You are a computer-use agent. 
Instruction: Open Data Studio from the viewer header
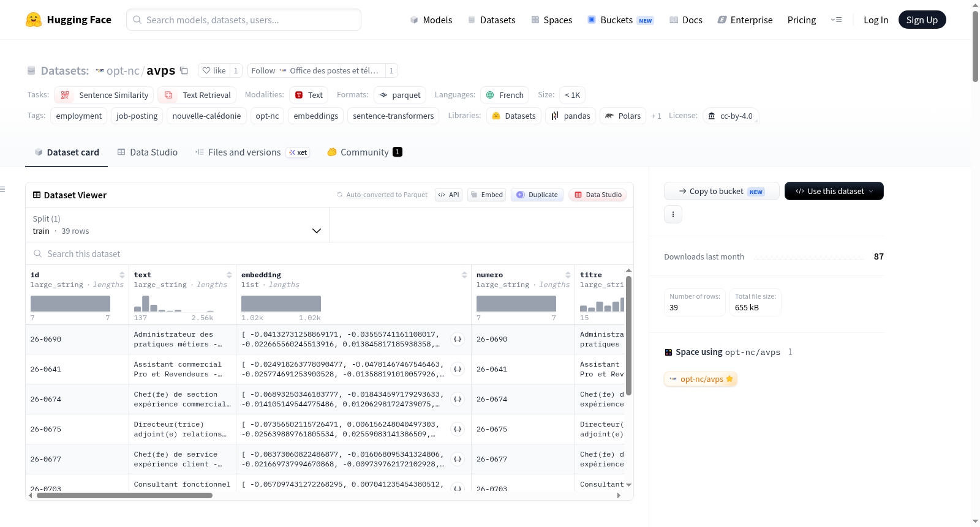598,195
